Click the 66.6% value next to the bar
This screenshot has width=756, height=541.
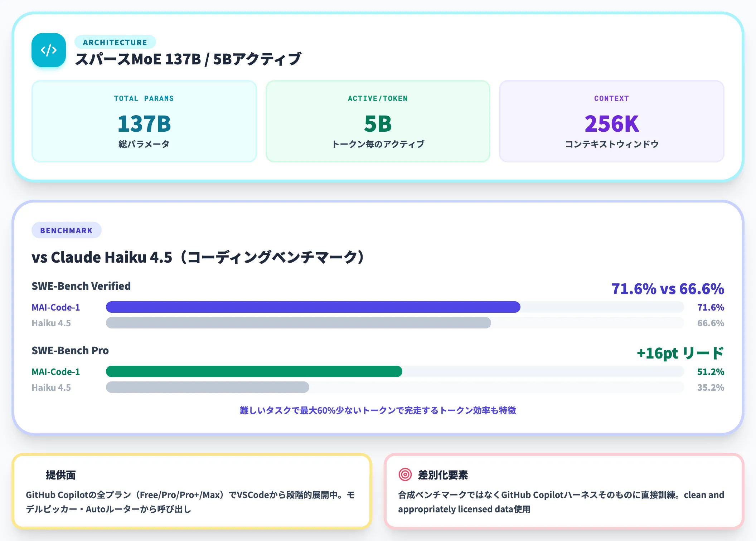[711, 323]
